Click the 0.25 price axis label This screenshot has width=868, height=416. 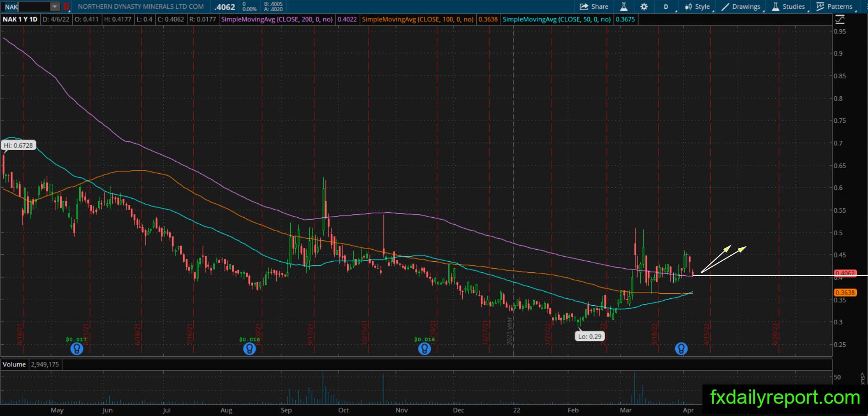(x=840, y=345)
